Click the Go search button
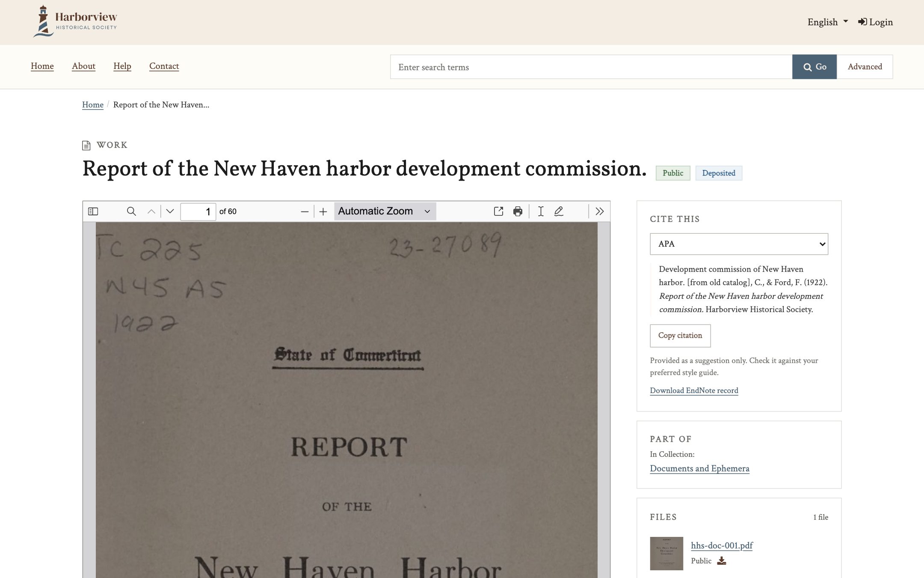Viewport: 924px width, 578px height. click(x=814, y=67)
